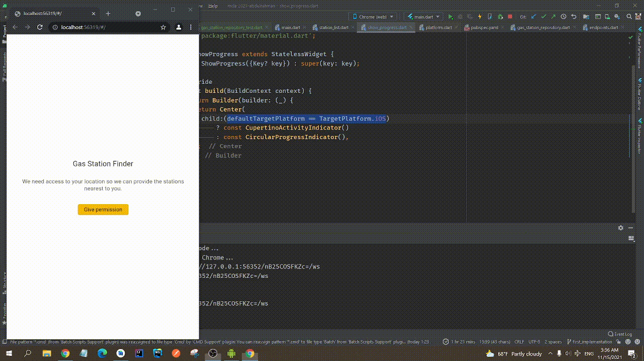
Task: Click CupertinoActivityIndicator in the code
Action: pos(293,128)
